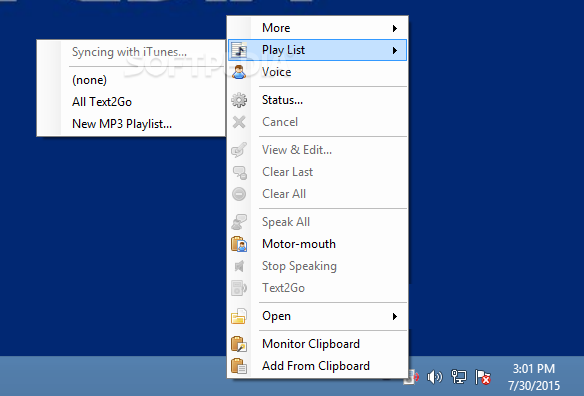Select Monitor Clipboard menu entry
Image resolution: width=584 pixels, height=396 pixels.
click(317, 344)
